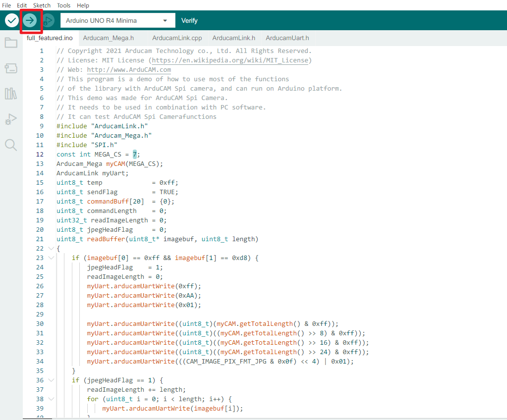Open the Search panel magnifier icon
Screen dimensions: 507x420
click(x=11, y=145)
